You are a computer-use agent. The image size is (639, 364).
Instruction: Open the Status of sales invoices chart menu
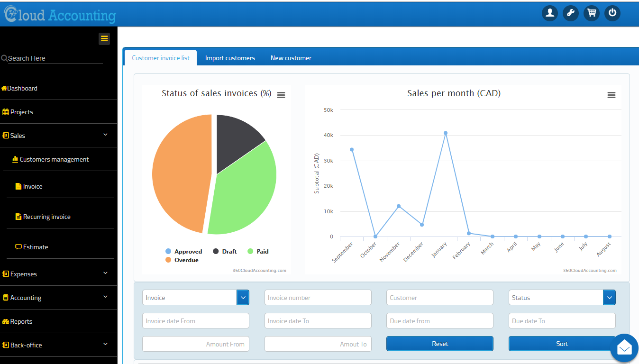(x=281, y=95)
